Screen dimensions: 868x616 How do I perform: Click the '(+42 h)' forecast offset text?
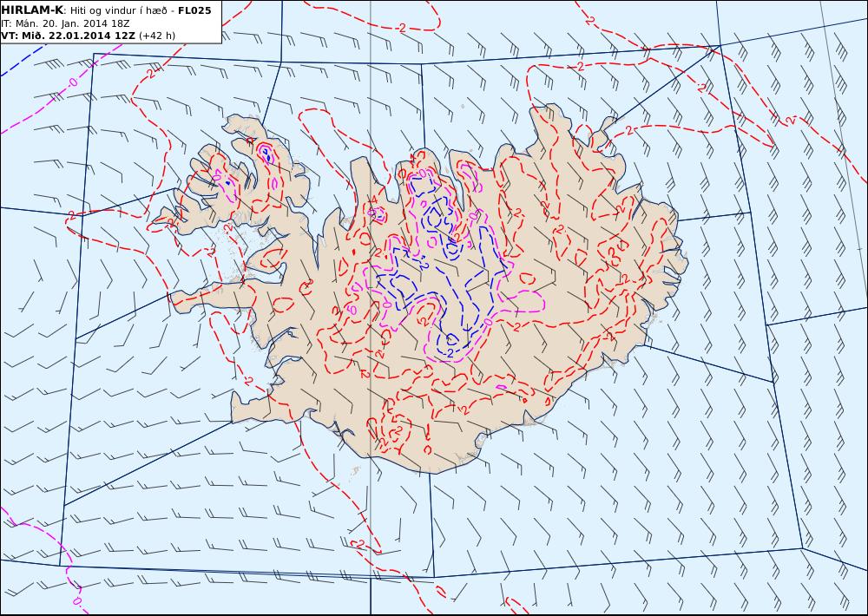click(156, 36)
